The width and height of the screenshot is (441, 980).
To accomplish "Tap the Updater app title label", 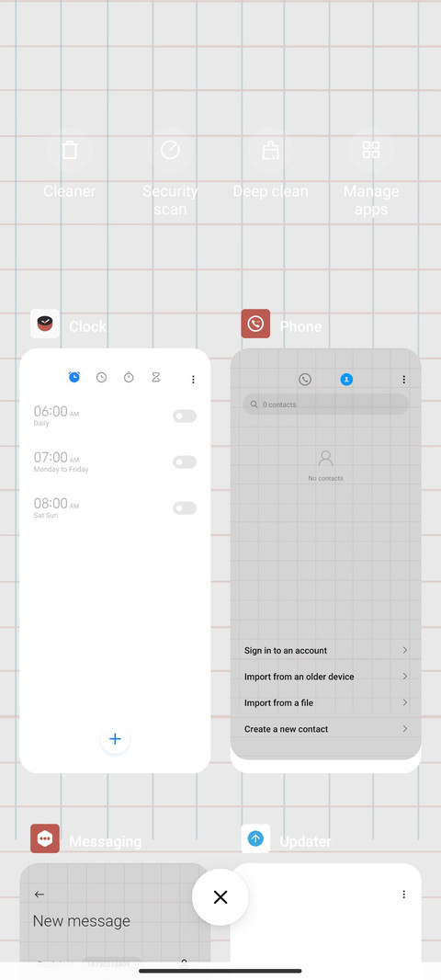I will tap(305, 841).
